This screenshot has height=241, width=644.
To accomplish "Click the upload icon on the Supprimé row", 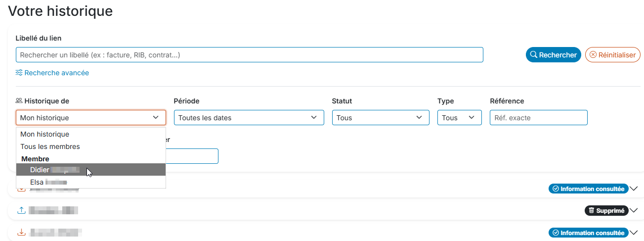I will [x=21, y=210].
